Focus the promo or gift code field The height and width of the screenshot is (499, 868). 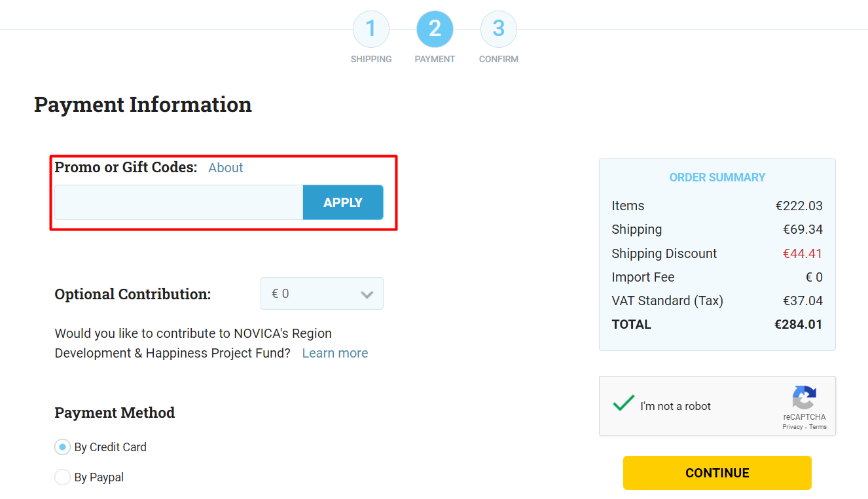179,202
